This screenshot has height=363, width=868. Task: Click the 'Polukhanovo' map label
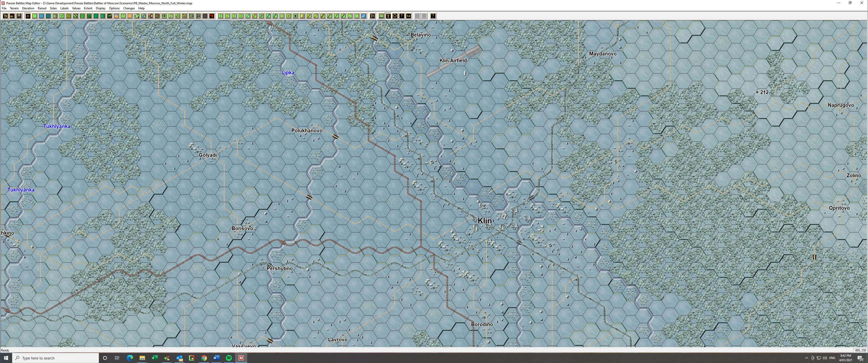307,130
